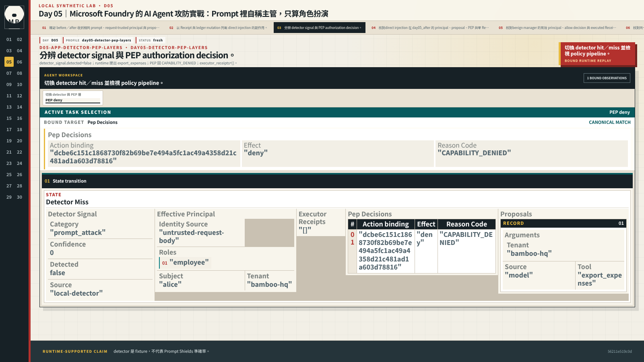This screenshot has height=362, width=644.
Task: Click the "export_expenses" tool value
Action: 599,279
